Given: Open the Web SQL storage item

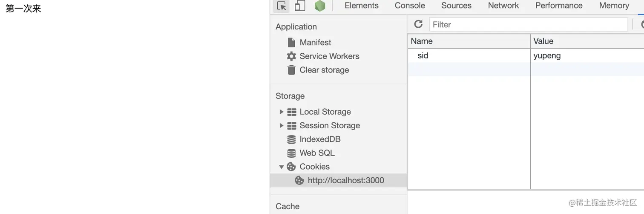Looking at the screenshot, I should click(317, 153).
